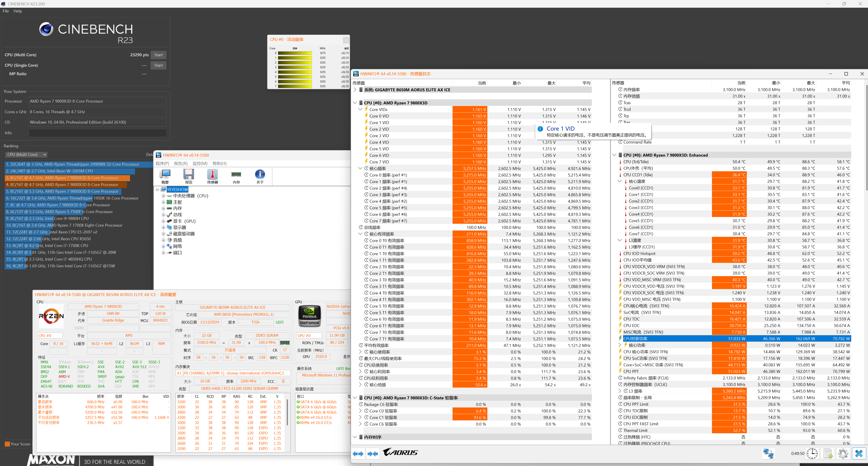Open sensor settings gear icon
This screenshot has height=466, width=868.
pyautogui.click(x=843, y=454)
